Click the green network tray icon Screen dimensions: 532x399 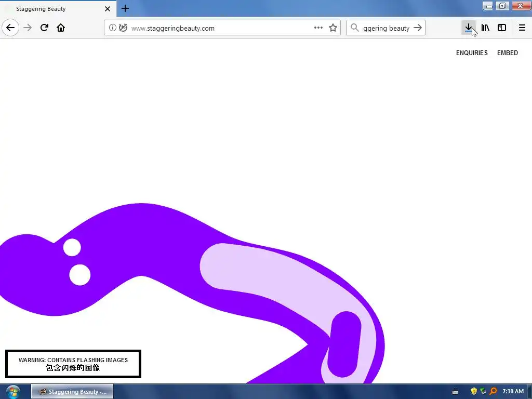click(x=484, y=392)
